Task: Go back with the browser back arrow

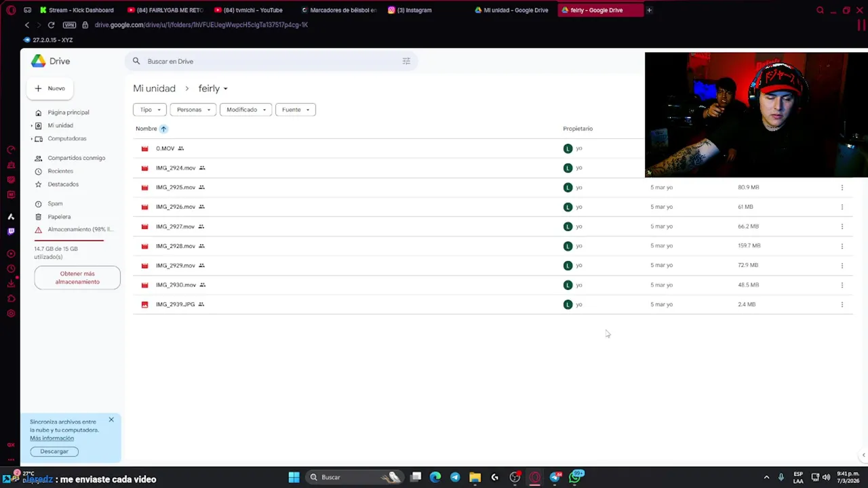Action: 27,25
